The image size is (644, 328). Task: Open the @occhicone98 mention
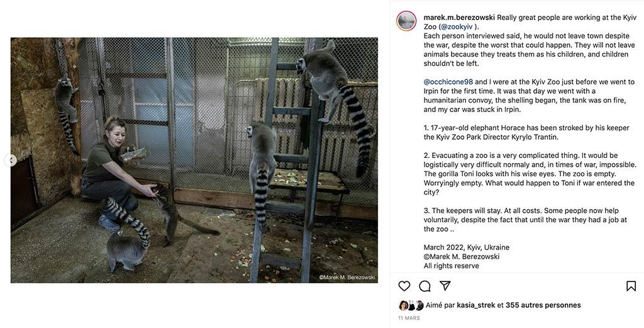point(448,82)
